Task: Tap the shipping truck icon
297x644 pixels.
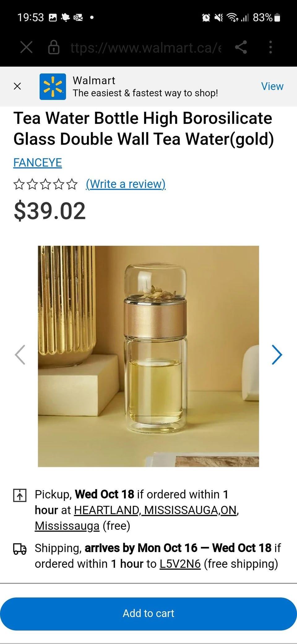Action: tap(20, 549)
